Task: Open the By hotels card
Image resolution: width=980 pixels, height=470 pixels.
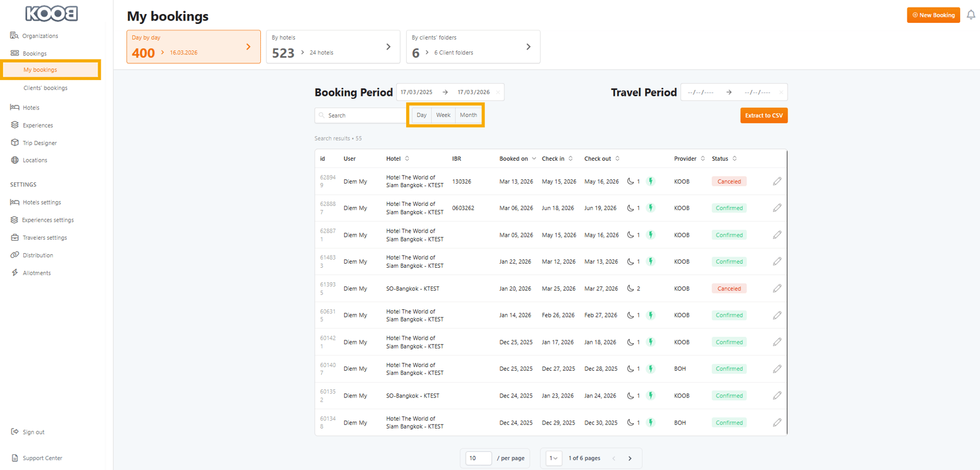Action: click(x=333, y=47)
